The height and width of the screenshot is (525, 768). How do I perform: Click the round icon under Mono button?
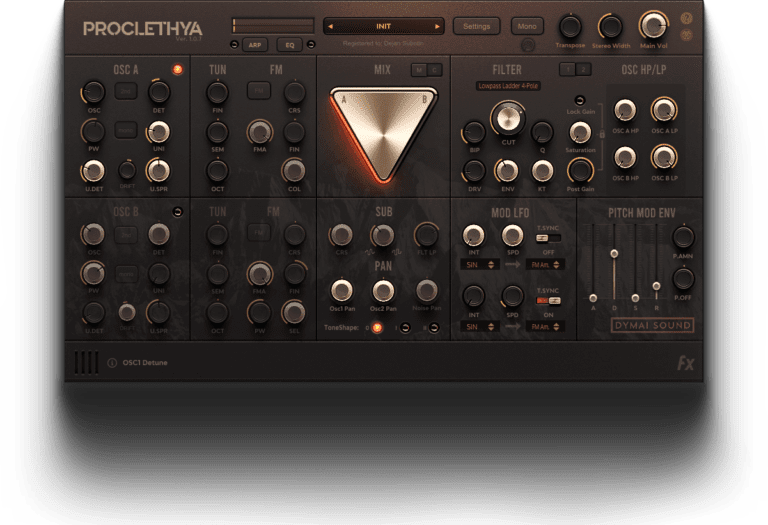[528, 45]
